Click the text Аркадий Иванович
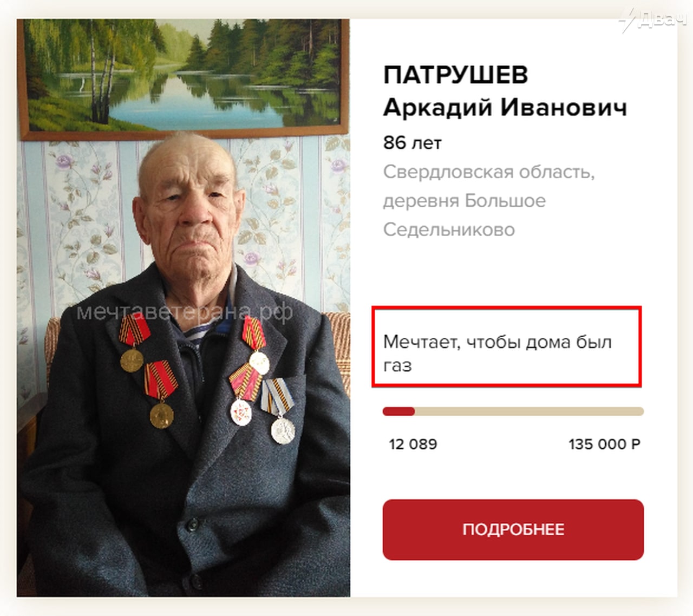The image size is (693, 616). pos(505,107)
